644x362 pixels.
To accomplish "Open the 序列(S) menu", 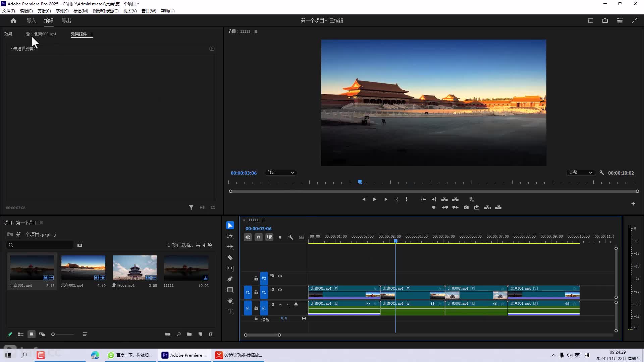I will [62, 11].
